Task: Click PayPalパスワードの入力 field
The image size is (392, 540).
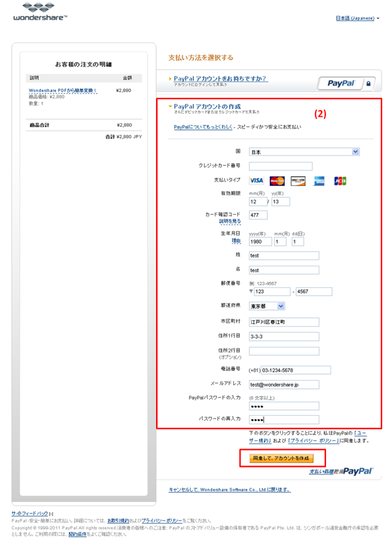Action: pos(284,406)
